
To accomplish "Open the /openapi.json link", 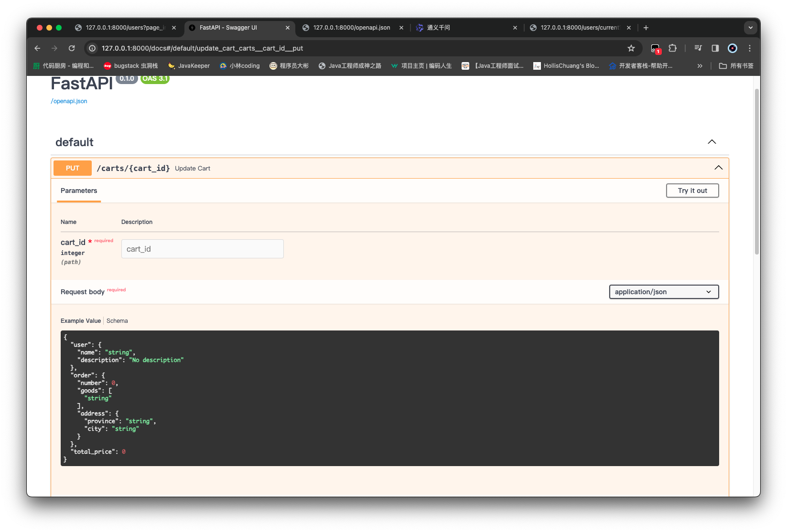I will coord(69,101).
